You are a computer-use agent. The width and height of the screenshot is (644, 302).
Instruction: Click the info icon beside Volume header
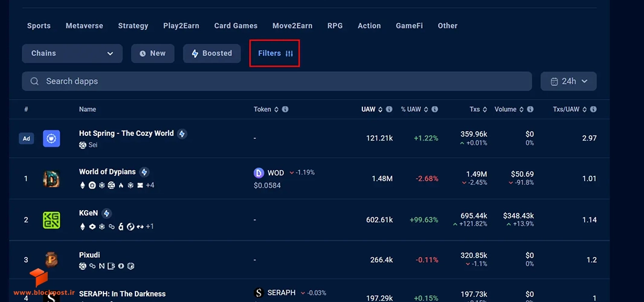pyautogui.click(x=530, y=109)
